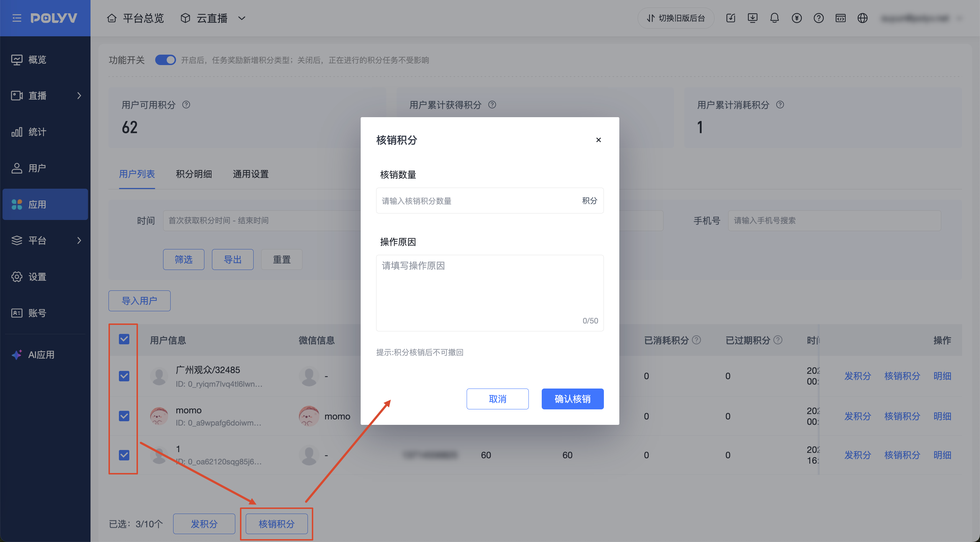This screenshot has height=542, width=980.
Task: Open the 云直播 product dropdown arrow
Action: pos(241,18)
